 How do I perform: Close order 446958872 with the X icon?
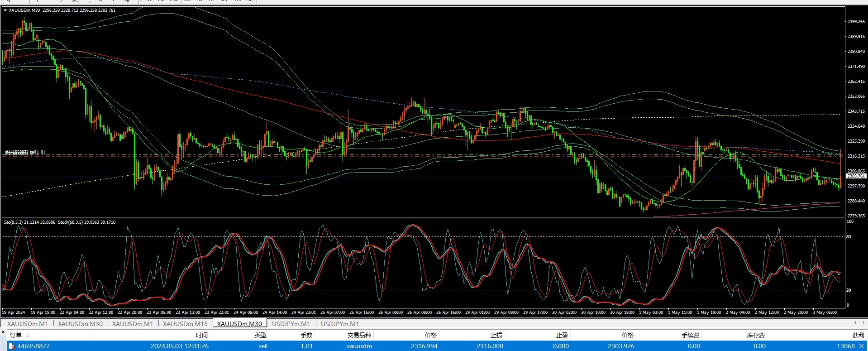coord(862,346)
